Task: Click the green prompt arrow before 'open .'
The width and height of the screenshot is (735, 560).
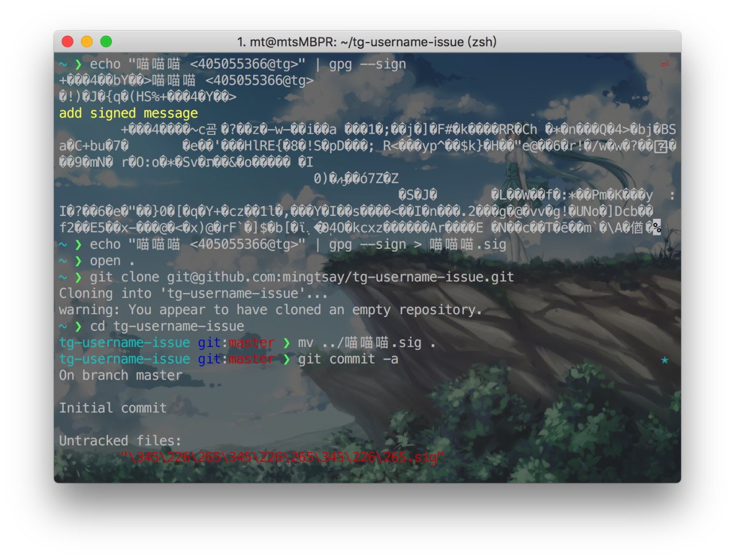Action: click(x=78, y=261)
